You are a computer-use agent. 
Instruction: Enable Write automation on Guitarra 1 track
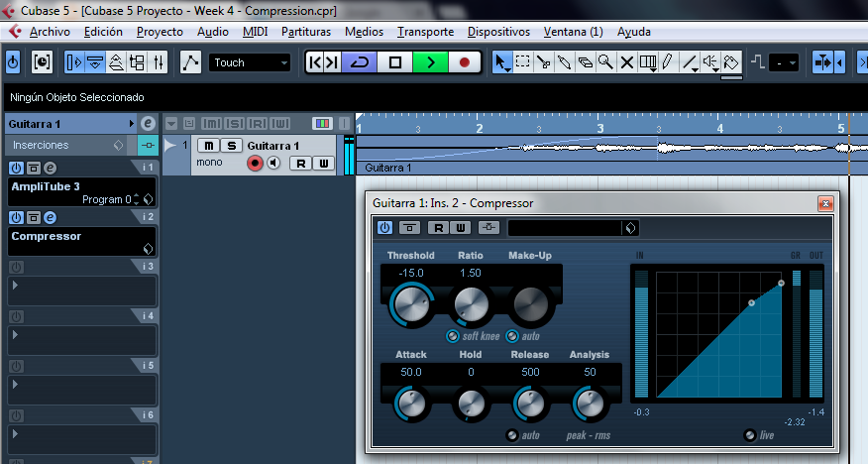click(x=323, y=163)
